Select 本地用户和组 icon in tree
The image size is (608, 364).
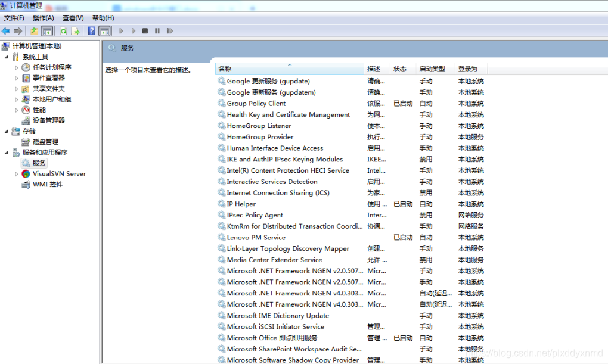(x=26, y=99)
